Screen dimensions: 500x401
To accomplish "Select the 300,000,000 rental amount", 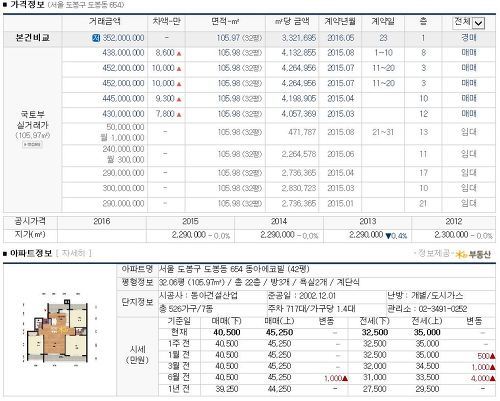I will coord(123,188).
